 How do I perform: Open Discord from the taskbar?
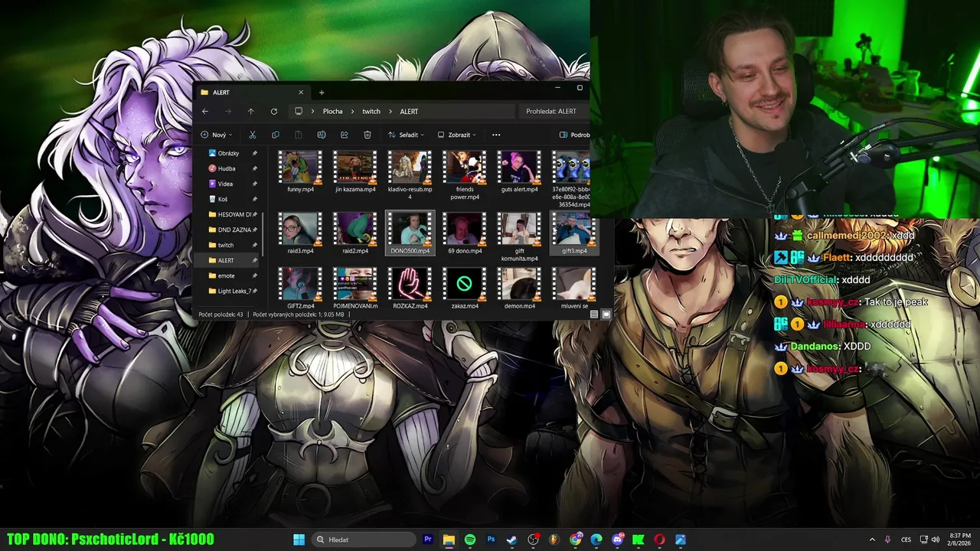(617, 540)
